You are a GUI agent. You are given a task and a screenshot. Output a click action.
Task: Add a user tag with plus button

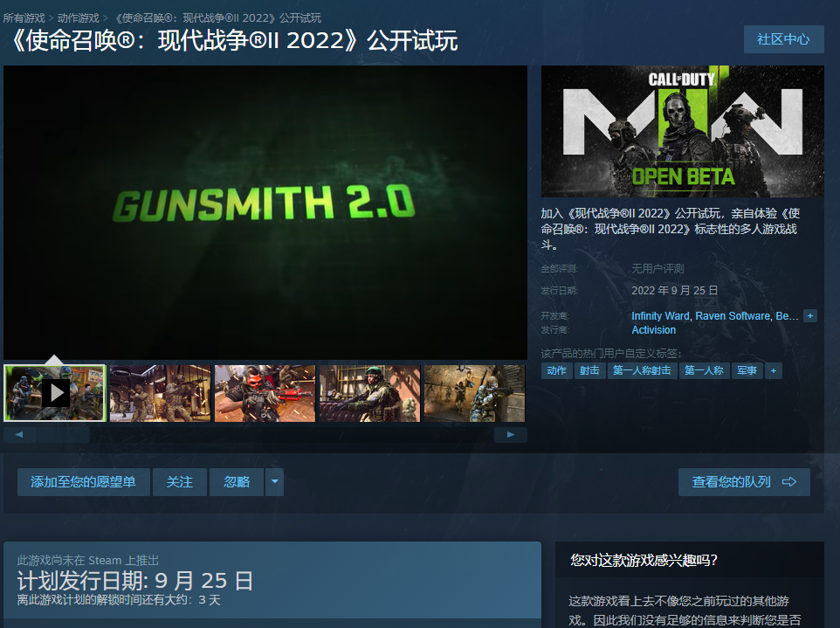tap(773, 370)
